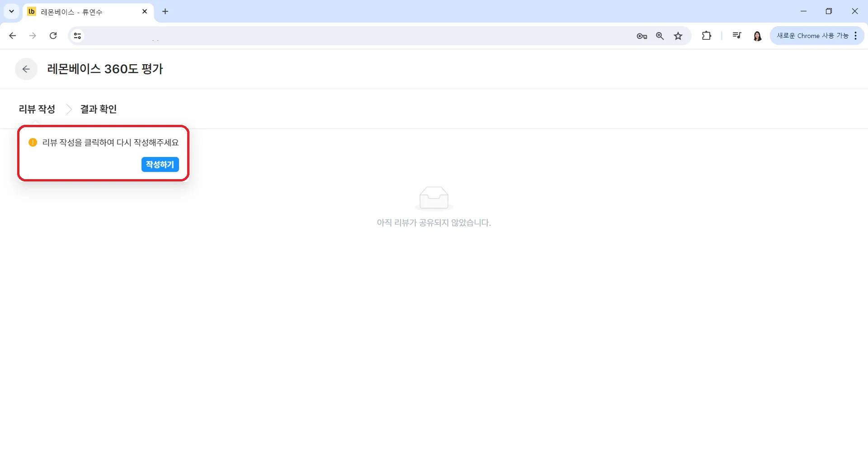Open the media controls icon

(x=737, y=36)
